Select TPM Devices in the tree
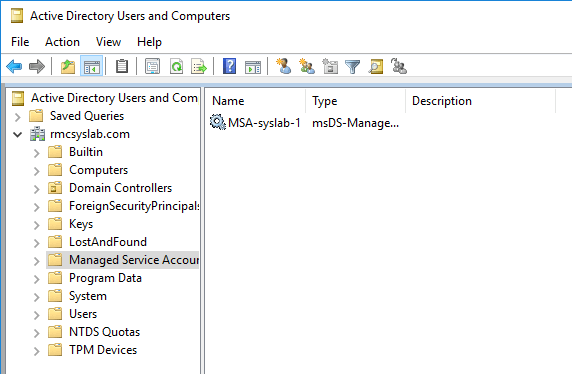572x374 pixels. tap(103, 350)
